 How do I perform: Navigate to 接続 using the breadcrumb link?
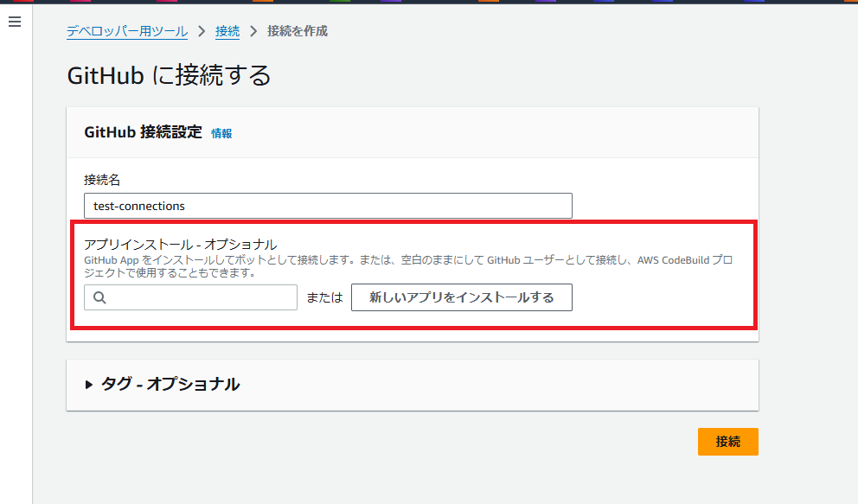pyautogui.click(x=227, y=30)
